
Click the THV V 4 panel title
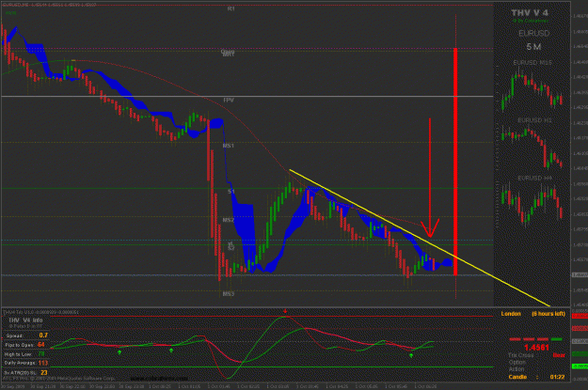(530, 13)
